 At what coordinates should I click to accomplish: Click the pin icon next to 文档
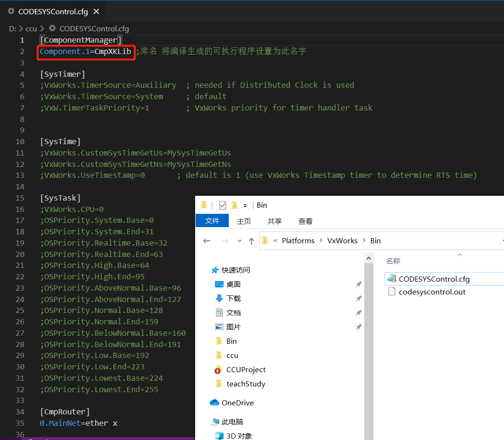point(359,312)
